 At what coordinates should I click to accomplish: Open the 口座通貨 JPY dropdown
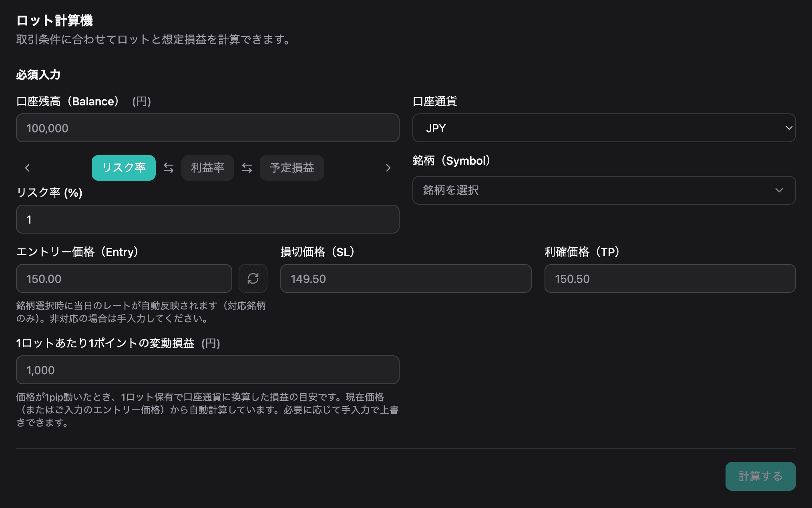[x=604, y=128]
